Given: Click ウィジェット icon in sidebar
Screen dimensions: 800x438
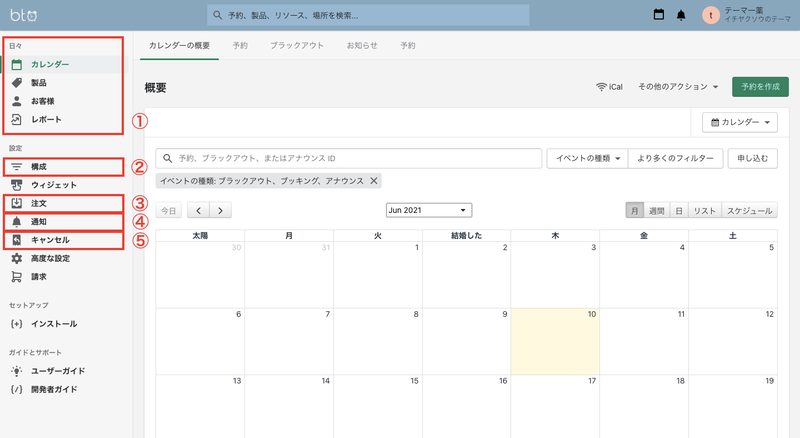Looking at the screenshot, I should [17, 185].
